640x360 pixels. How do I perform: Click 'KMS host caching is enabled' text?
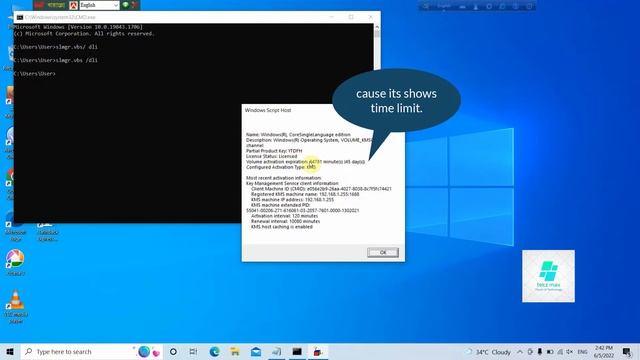282,227
